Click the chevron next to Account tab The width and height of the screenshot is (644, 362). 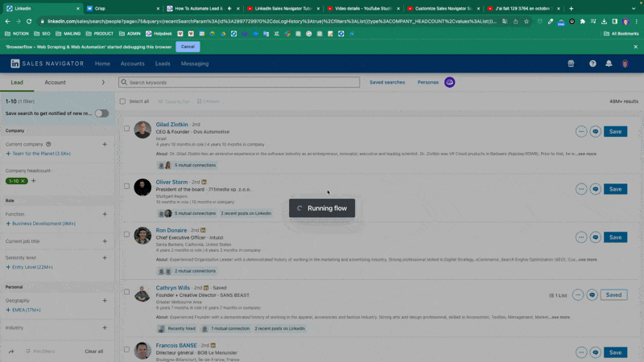(x=103, y=82)
